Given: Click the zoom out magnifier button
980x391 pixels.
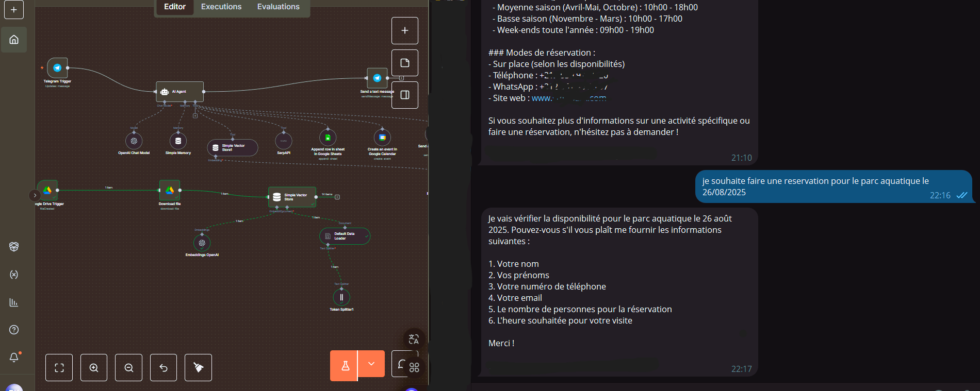Looking at the screenshot, I should 129,368.
